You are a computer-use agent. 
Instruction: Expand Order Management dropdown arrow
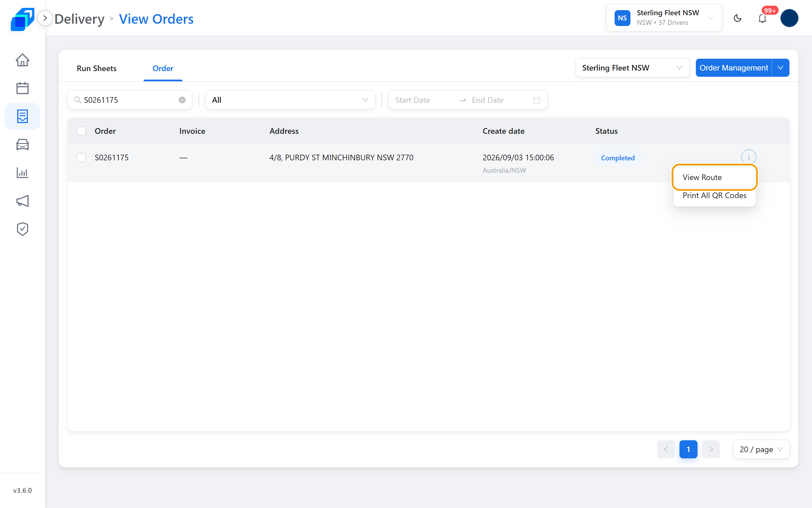(x=780, y=68)
